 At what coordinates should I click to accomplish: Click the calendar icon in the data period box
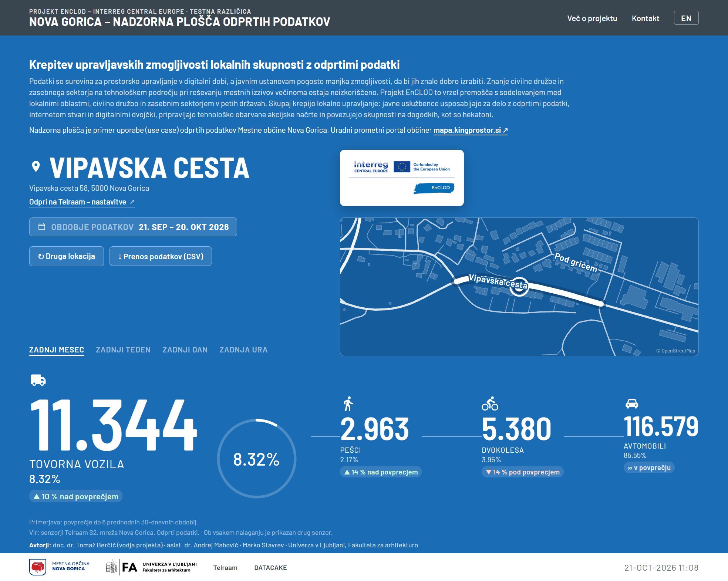pos(42,227)
